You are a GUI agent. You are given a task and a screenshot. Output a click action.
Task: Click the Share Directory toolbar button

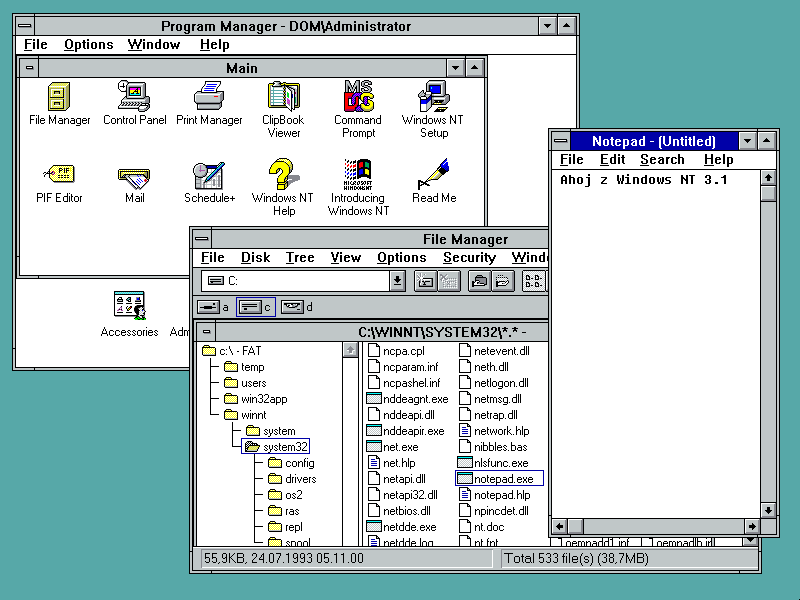point(479,281)
